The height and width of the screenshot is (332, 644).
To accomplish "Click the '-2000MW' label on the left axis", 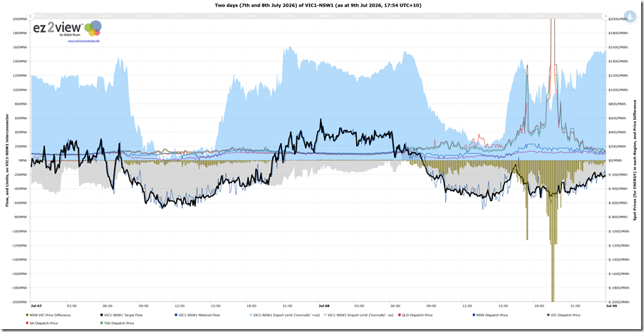I will pos(20,302).
